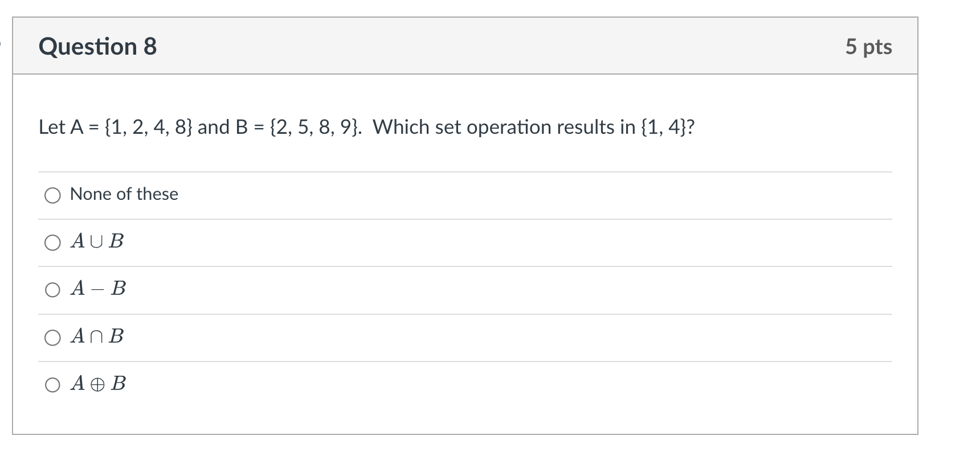Click the A ∪ B answer label
Image resolution: width=980 pixels, height=460 pixels.
[x=97, y=241]
